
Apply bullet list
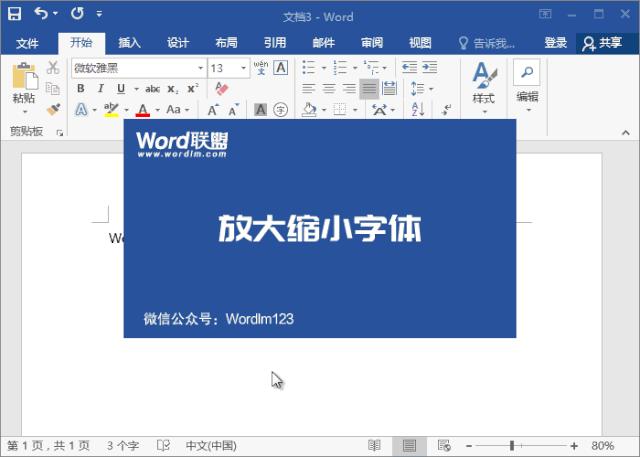pos(309,67)
